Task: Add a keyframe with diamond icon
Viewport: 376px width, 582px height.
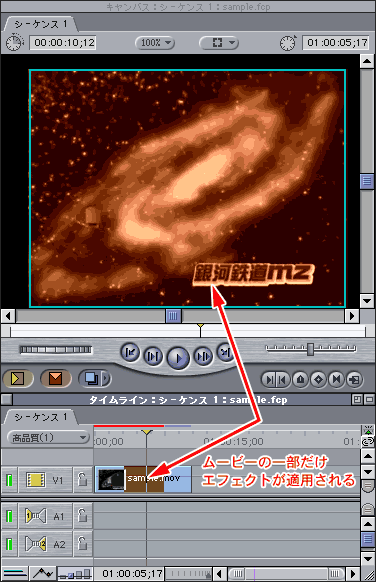Action: tap(318, 379)
